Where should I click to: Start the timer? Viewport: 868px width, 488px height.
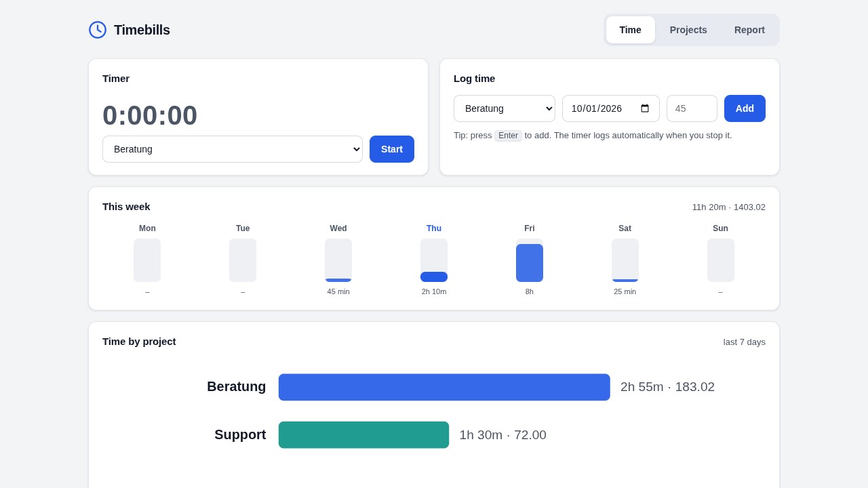point(392,149)
